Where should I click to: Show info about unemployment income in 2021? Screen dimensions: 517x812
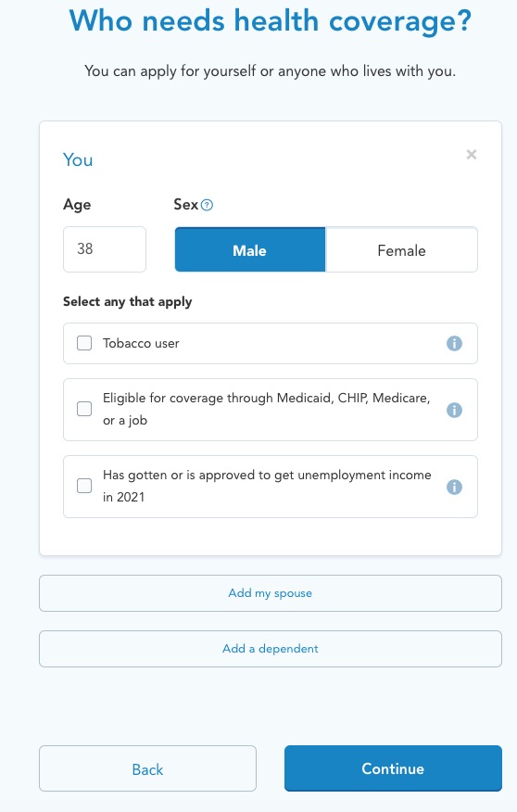[x=454, y=487]
